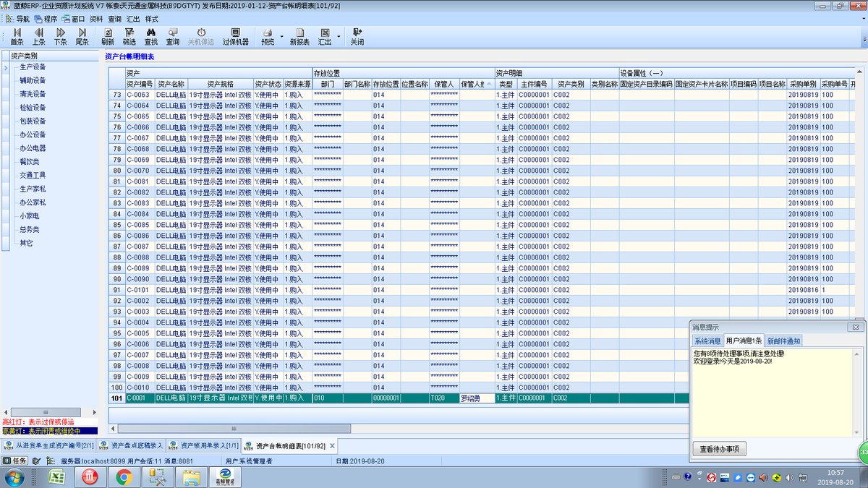Jump to last record with 尾条
Screen dimensions: 868x488
(x=82, y=37)
